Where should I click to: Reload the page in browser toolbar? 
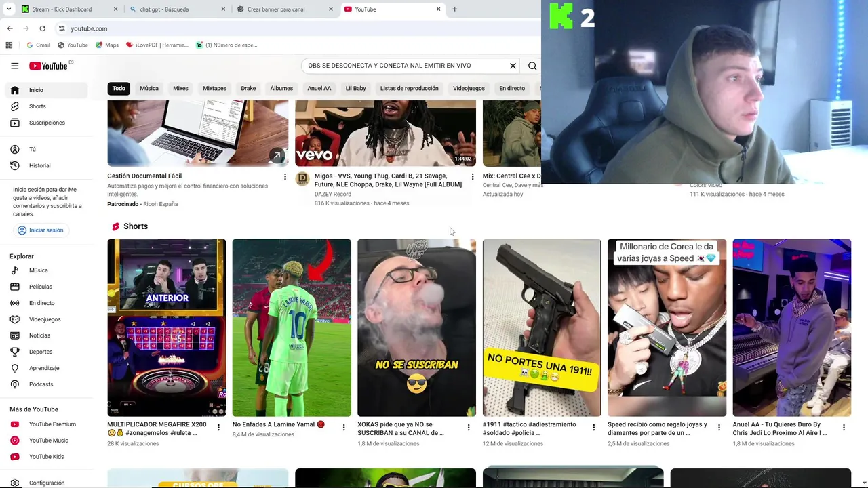[42, 28]
